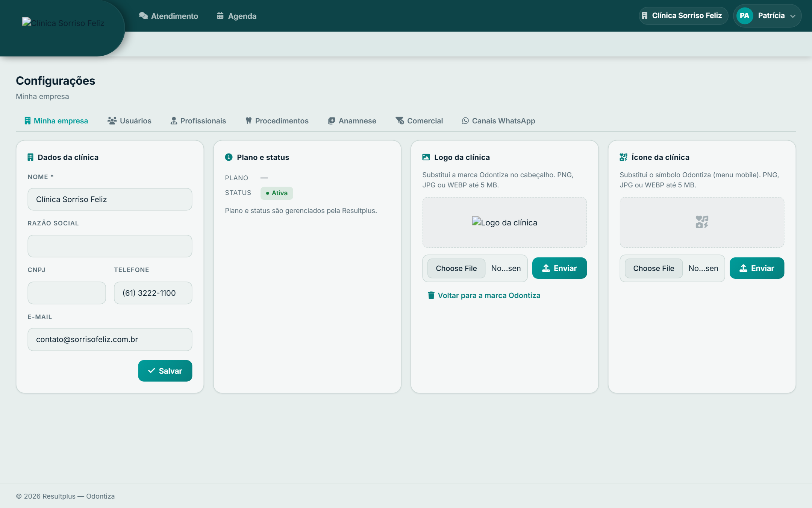Screen dimensions: 812x508
Task: Open the Procedimentos tab
Action: coord(277,121)
